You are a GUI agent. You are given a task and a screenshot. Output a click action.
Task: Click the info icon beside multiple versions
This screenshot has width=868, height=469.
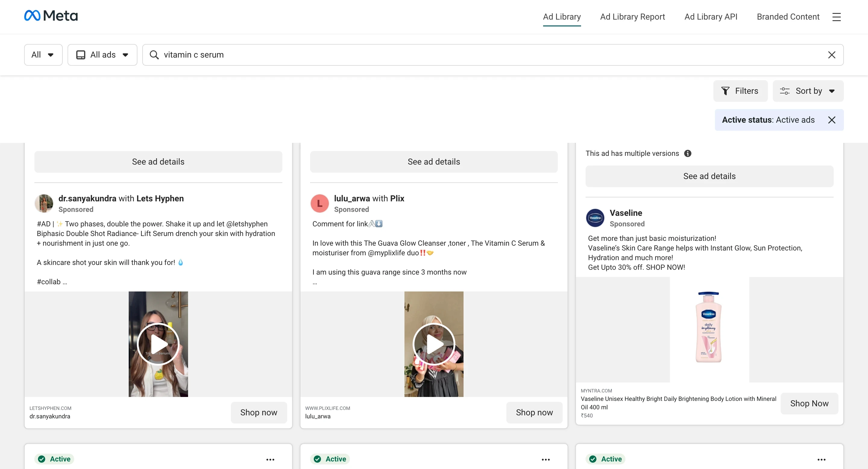tap(687, 154)
